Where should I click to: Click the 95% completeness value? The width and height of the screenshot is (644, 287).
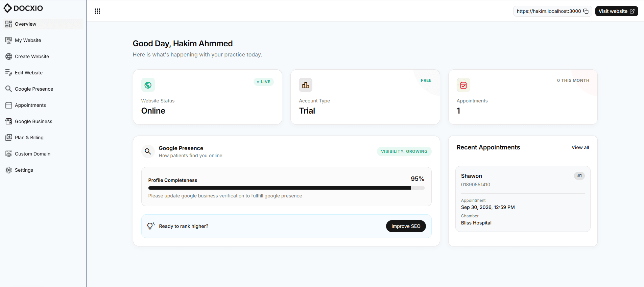pos(418,179)
